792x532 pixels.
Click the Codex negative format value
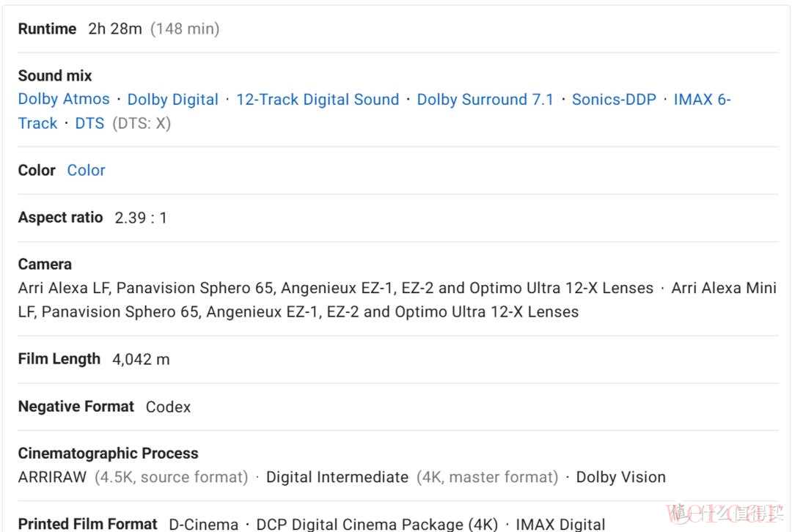(x=168, y=407)
